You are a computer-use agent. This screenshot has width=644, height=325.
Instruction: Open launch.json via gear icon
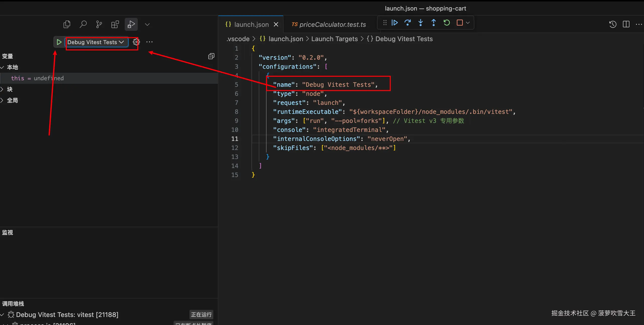136,42
